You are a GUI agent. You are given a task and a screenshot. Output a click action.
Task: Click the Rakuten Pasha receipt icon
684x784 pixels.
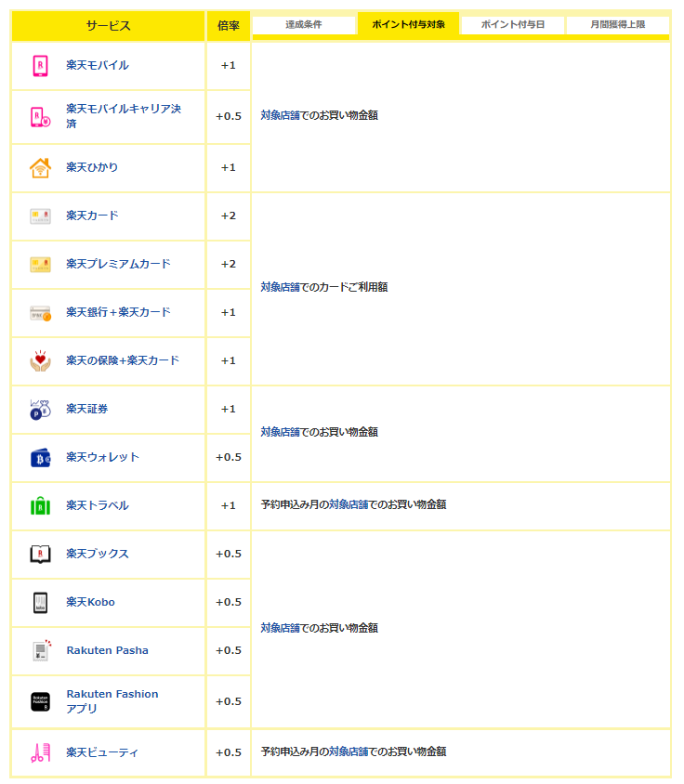pos(42,650)
